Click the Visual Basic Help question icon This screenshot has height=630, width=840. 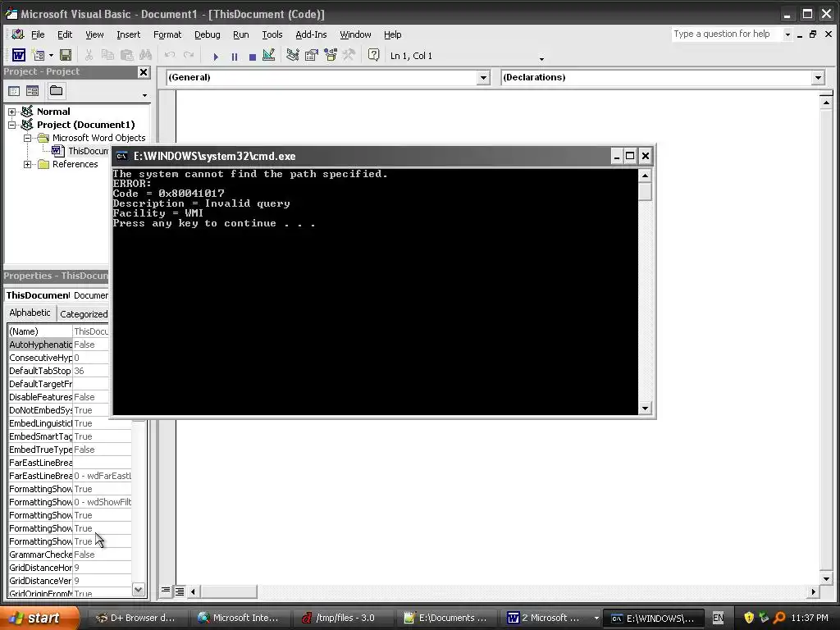pyautogui.click(x=373, y=55)
